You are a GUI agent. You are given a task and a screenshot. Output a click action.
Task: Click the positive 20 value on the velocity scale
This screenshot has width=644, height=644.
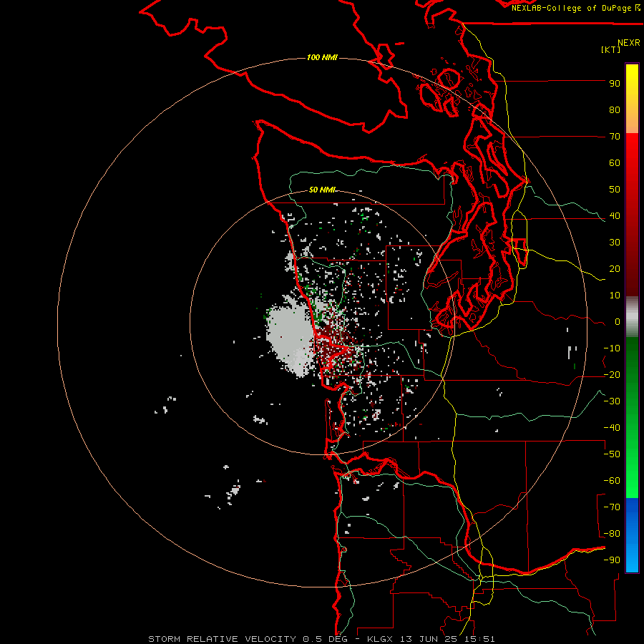(x=615, y=269)
